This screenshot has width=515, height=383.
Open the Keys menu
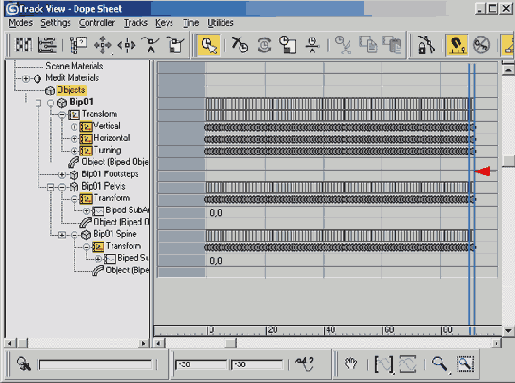[164, 23]
